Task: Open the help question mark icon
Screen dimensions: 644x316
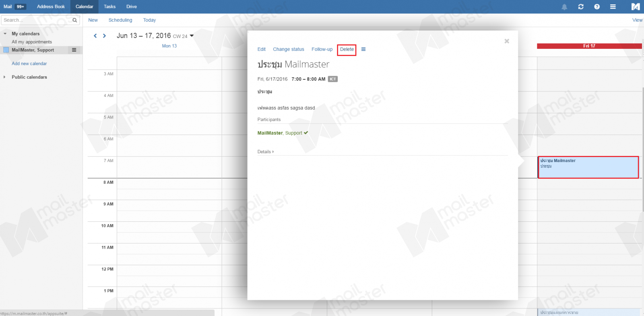Action: [x=597, y=7]
